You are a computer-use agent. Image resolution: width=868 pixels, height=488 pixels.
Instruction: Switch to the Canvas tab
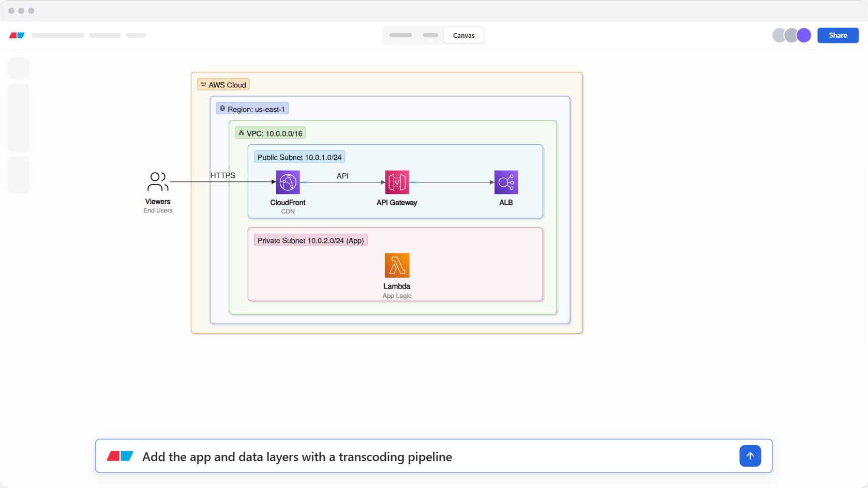463,35
